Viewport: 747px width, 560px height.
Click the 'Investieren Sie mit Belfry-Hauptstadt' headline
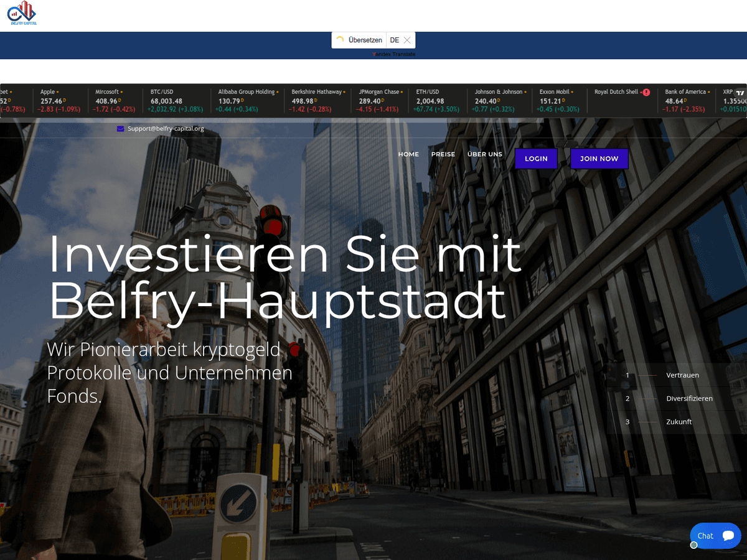284,278
